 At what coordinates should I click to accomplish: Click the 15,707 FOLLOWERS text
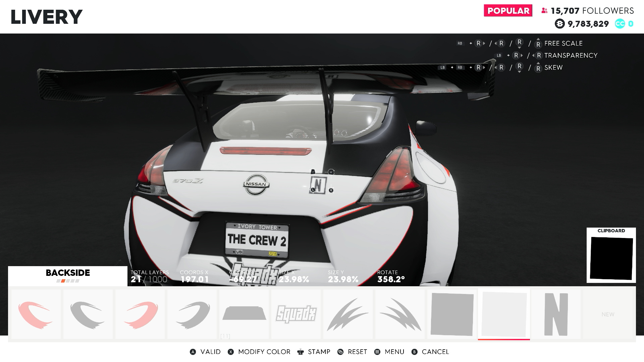coord(592,11)
